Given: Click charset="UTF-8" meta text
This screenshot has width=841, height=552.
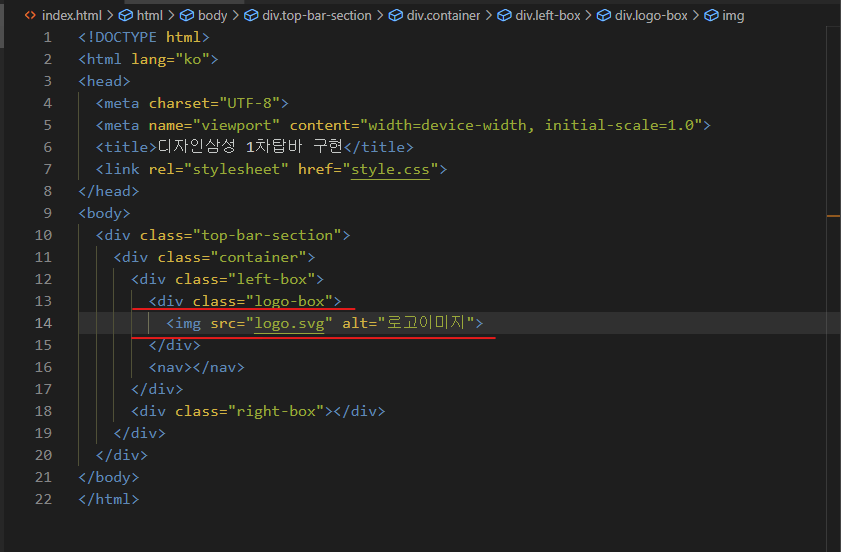Looking at the screenshot, I should coord(214,104).
